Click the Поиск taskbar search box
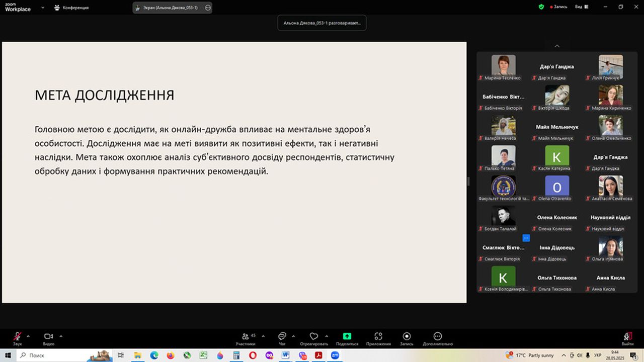Image resolution: width=644 pixels, height=362 pixels. point(64,355)
